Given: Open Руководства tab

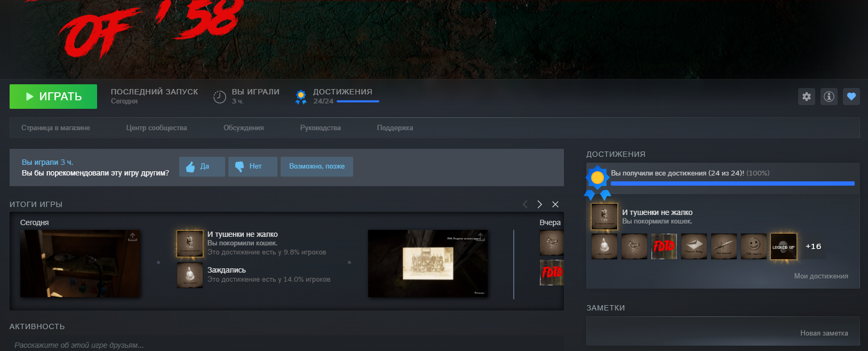Looking at the screenshot, I should click(320, 128).
